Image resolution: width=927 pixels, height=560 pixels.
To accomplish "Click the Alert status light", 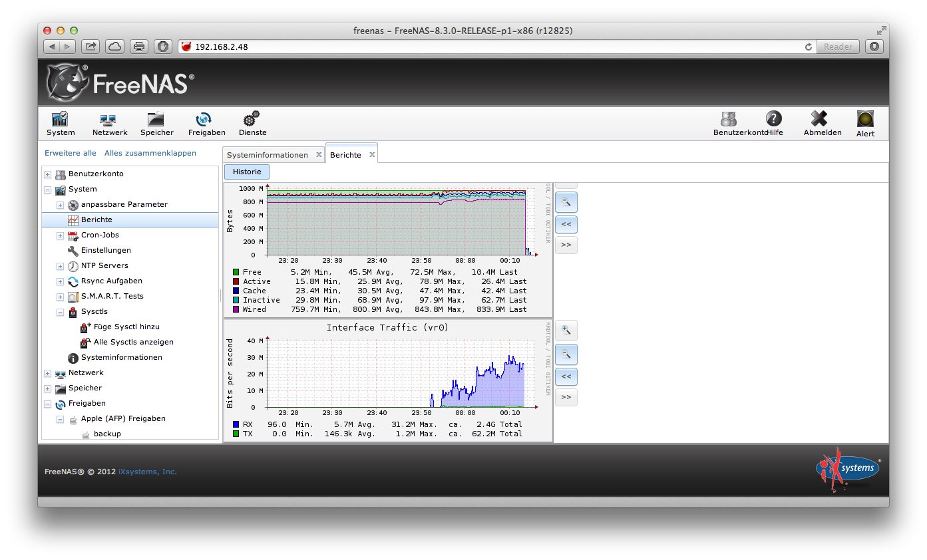I will 865,120.
